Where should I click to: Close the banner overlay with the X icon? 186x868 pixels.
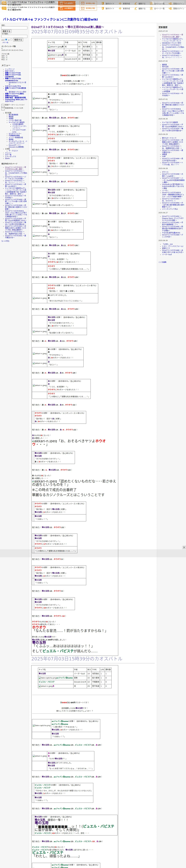[184, 548]
